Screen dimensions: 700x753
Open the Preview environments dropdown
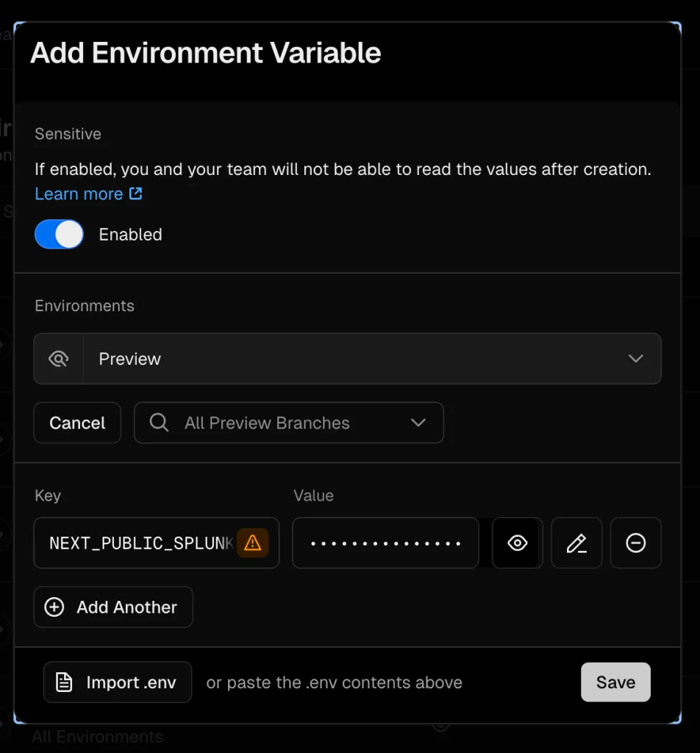tap(371, 359)
